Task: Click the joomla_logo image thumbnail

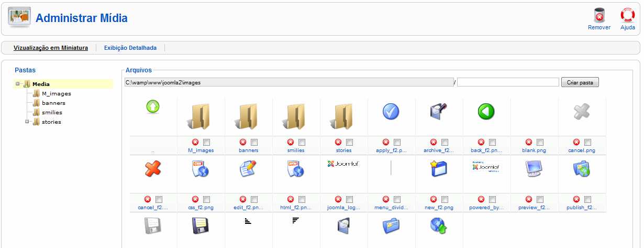Action: pos(343,164)
